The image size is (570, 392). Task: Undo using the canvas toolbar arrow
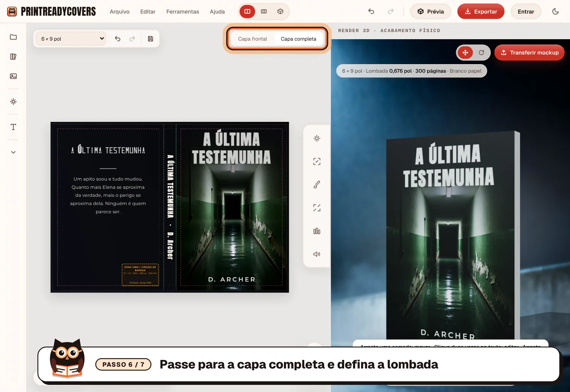(x=118, y=38)
